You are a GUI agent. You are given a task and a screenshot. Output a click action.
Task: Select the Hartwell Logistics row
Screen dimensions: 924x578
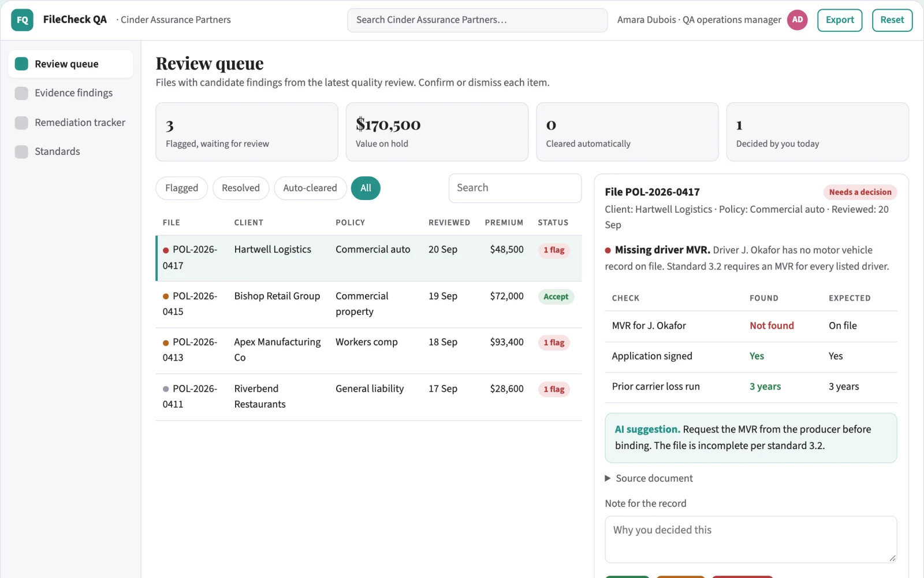tap(369, 258)
